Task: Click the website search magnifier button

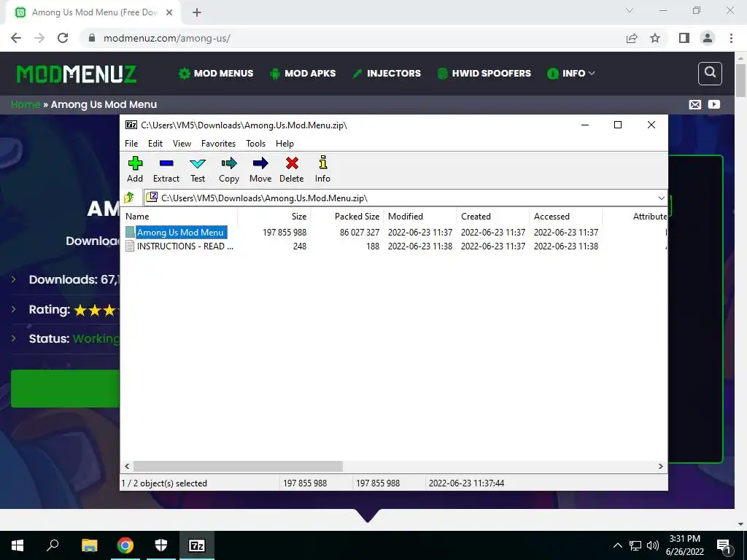Action: [710, 74]
